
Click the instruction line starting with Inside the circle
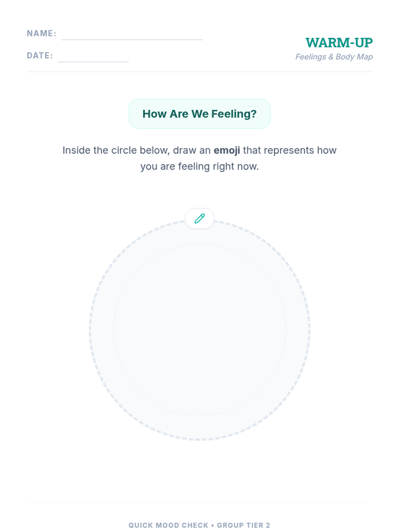coord(199,150)
